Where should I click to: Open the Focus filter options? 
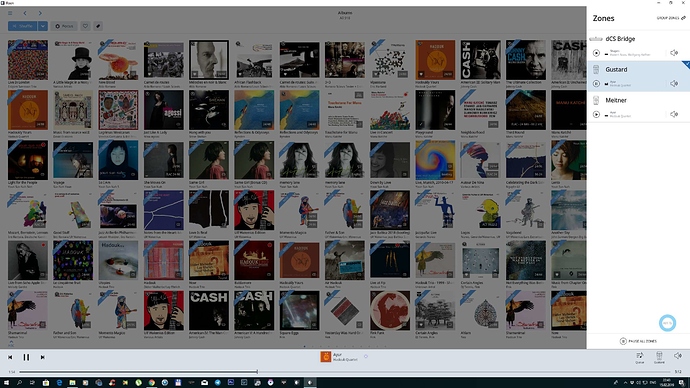(x=64, y=26)
